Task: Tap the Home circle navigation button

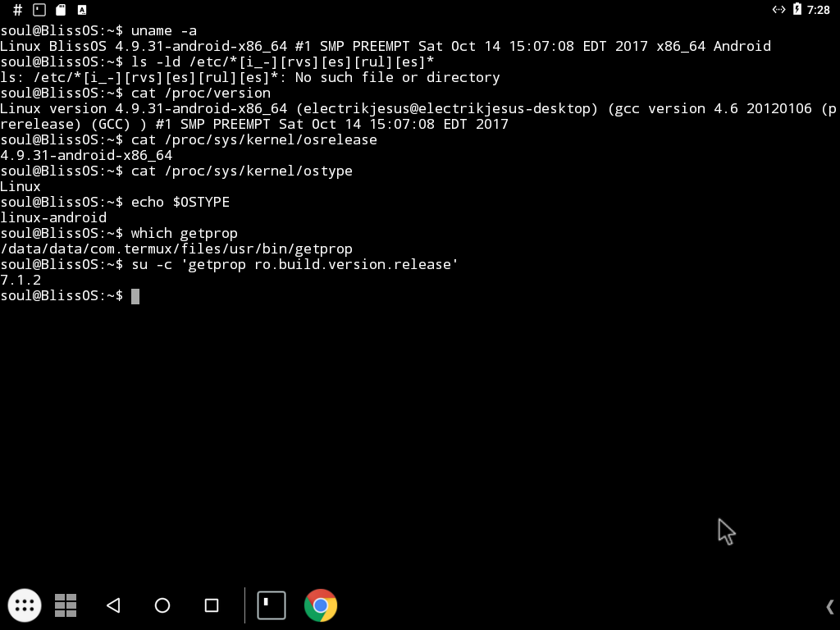Action: pyautogui.click(x=162, y=605)
